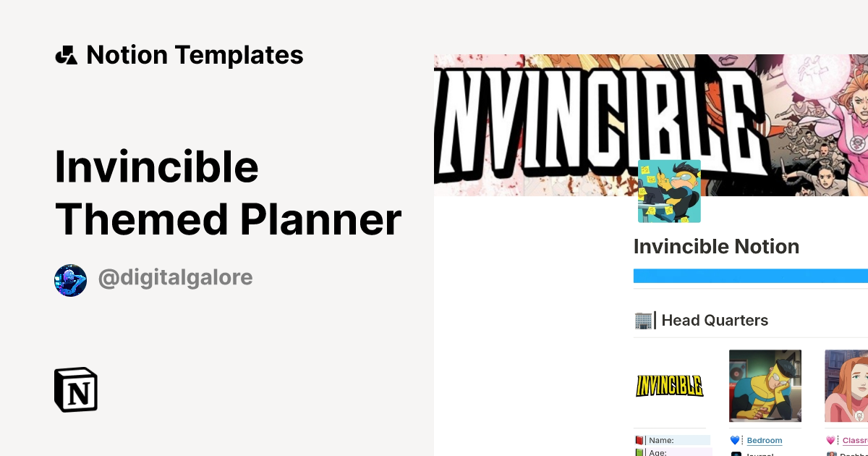Click the Mark Grayson preview thumbnail

coord(765,386)
